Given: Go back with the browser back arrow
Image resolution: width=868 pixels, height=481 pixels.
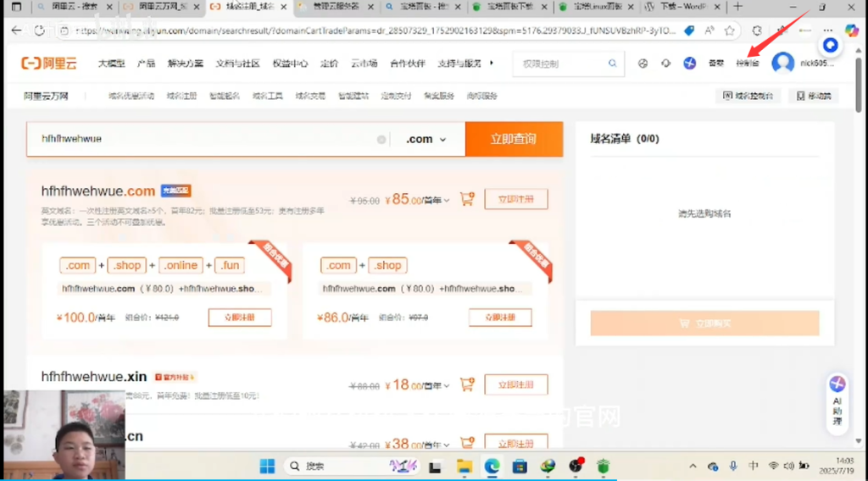Looking at the screenshot, I should [x=17, y=30].
